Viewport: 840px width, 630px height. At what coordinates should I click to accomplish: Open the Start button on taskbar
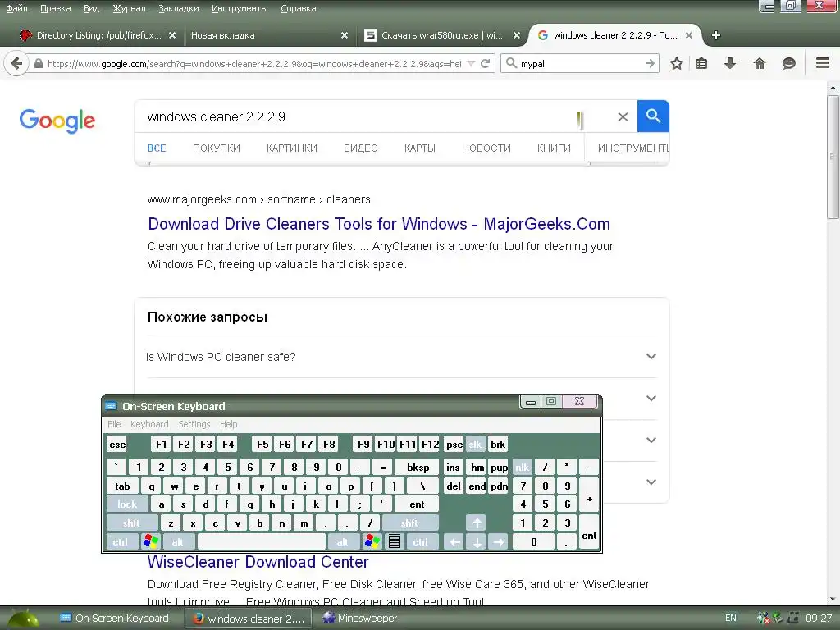(23, 619)
